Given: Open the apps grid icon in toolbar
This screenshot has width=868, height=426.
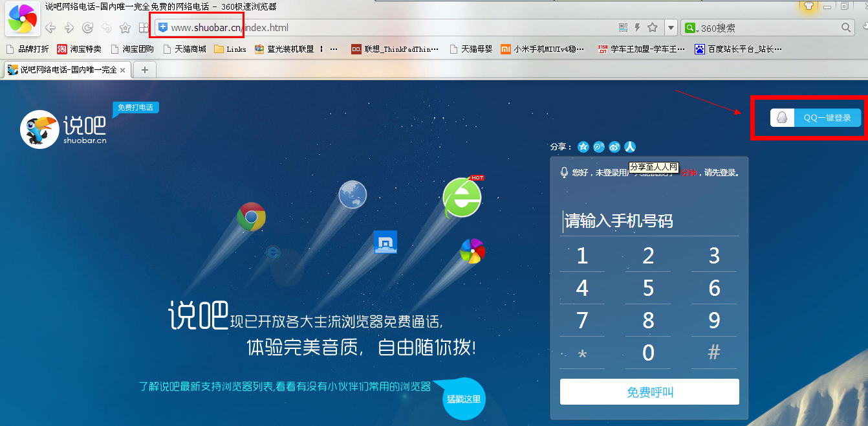Looking at the screenshot, I should coord(144,28).
